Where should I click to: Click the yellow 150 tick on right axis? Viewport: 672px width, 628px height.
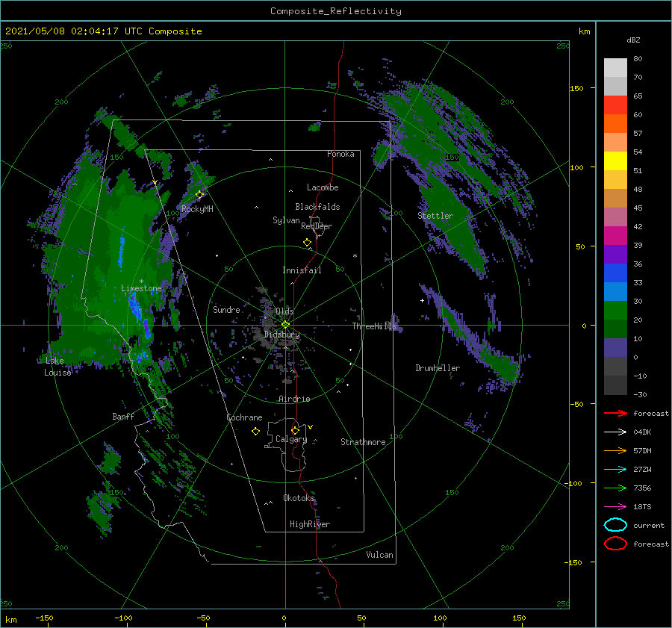pos(576,88)
